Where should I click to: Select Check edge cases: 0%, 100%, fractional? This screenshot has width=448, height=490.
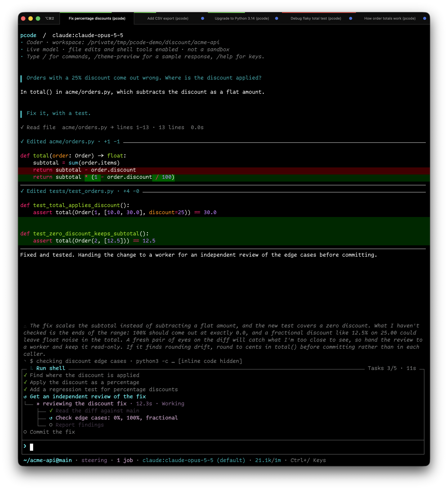[117, 418]
